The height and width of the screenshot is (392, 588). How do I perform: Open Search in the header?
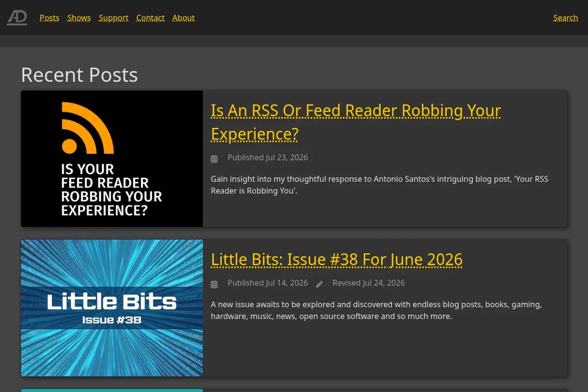(565, 18)
